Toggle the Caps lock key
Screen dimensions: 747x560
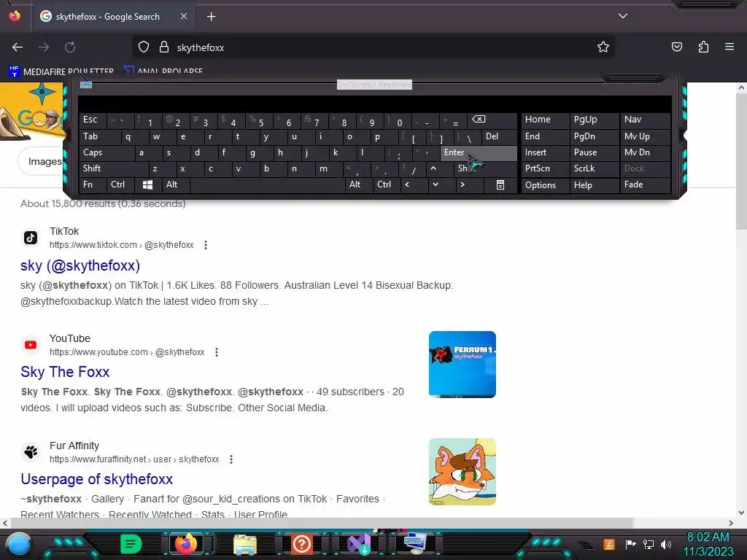(107, 153)
